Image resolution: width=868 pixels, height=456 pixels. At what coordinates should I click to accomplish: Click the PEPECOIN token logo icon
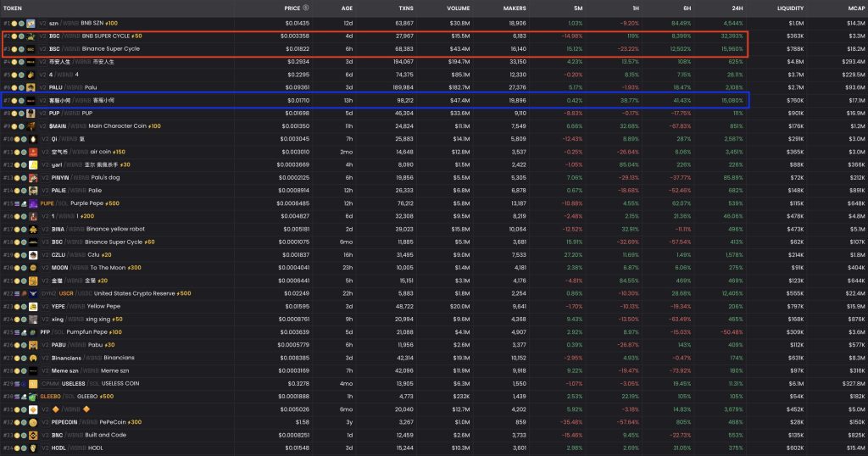coord(31,421)
